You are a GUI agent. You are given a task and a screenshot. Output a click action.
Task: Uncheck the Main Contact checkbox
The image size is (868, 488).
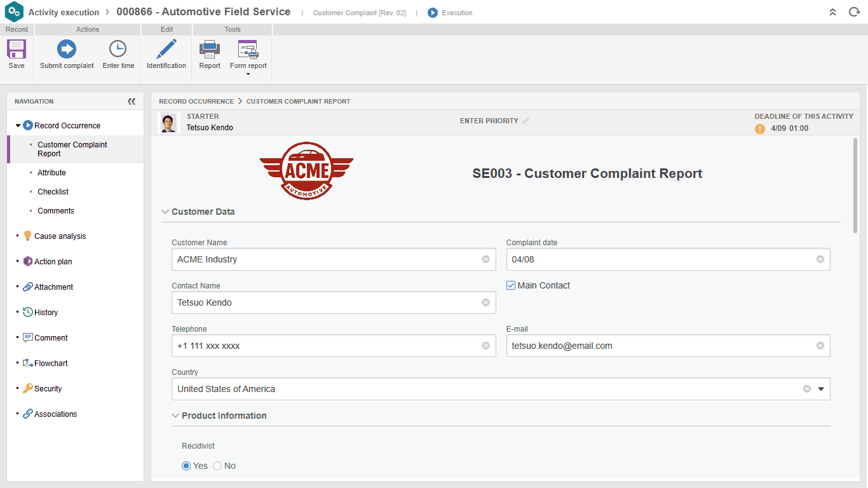pos(510,285)
